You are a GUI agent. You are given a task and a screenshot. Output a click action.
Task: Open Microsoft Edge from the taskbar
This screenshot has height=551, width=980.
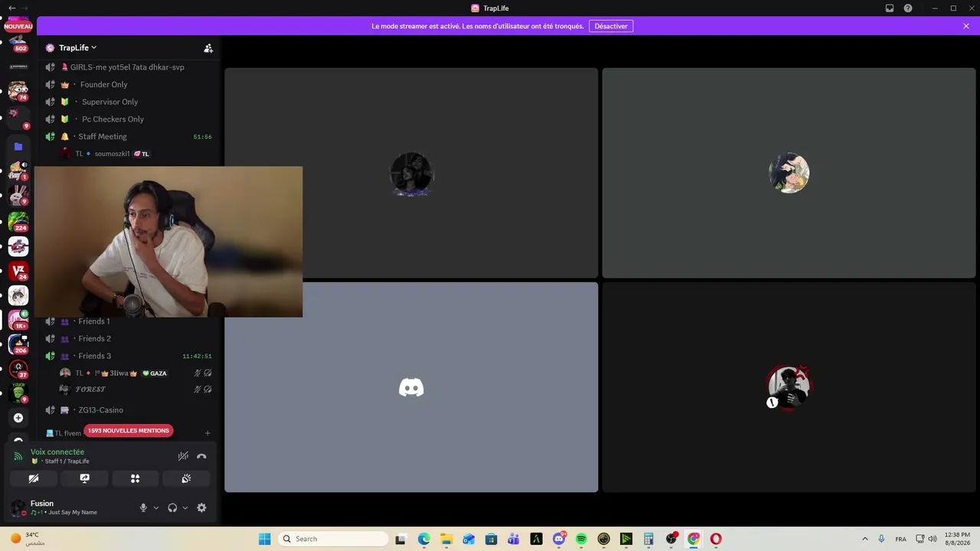tap(424, 539)
